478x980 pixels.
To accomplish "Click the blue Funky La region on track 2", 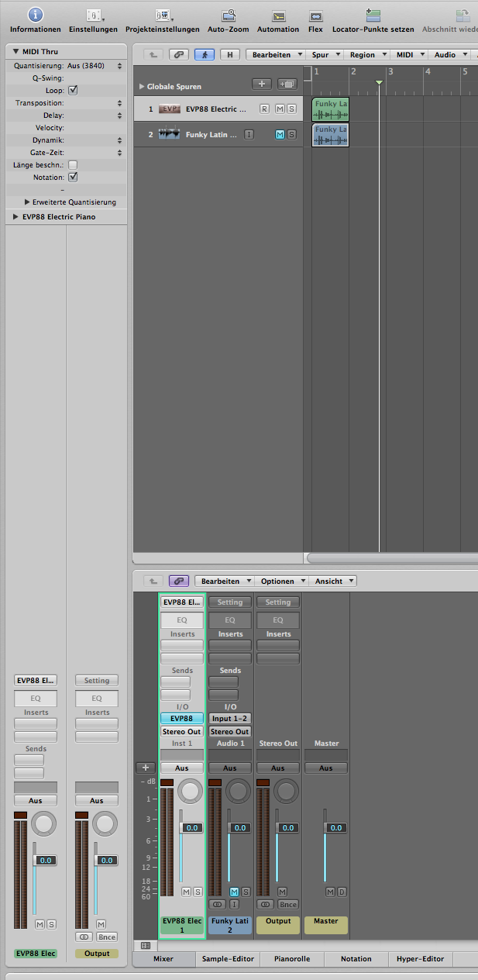I will click(330, 134).
